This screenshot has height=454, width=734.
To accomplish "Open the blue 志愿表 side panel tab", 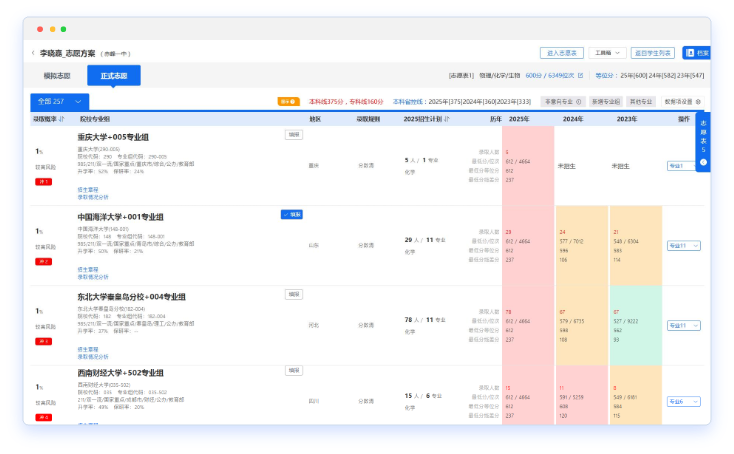I will [703, 140].
